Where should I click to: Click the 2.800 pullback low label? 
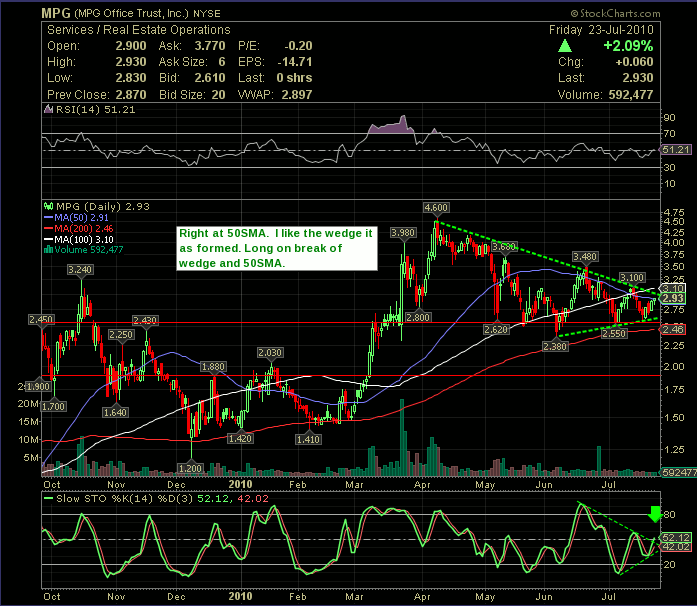pyautogui.click(x=418, y=317)
